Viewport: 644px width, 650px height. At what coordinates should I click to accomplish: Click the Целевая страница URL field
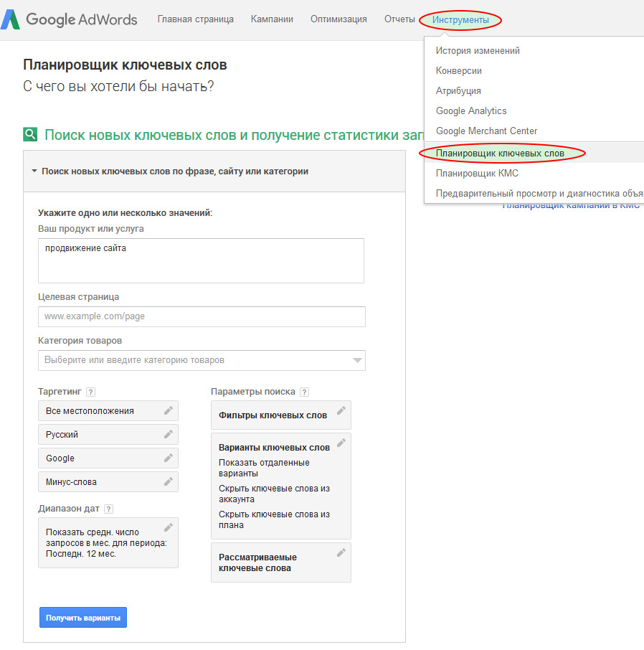(x=202, y=316)
